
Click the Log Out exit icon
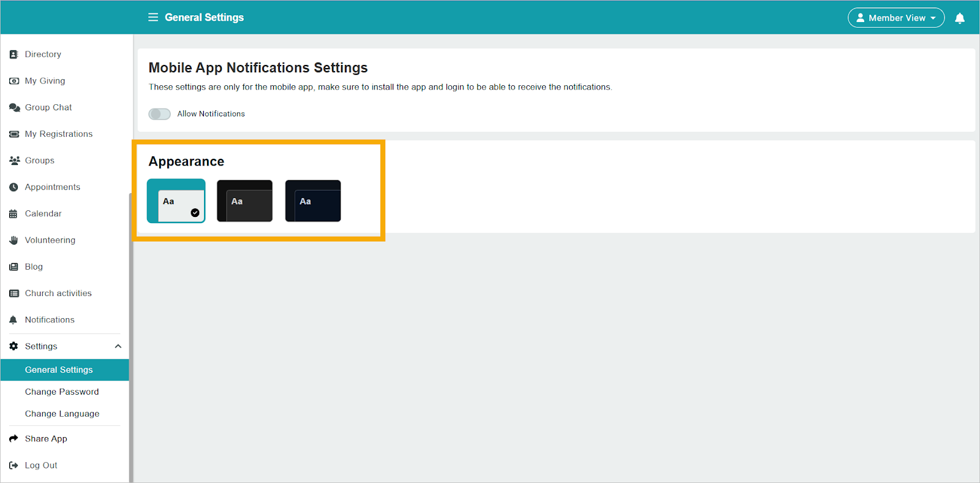tap(13, 465)
